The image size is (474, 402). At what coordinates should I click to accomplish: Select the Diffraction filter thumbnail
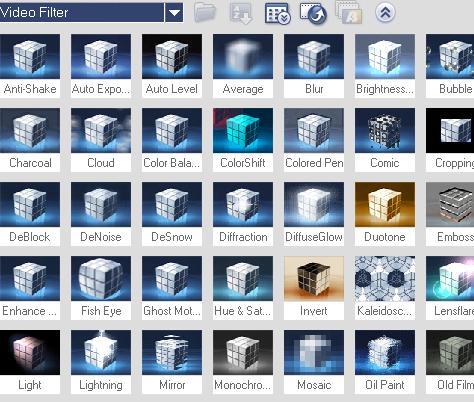pyautogui.click(x=243, y=204)
